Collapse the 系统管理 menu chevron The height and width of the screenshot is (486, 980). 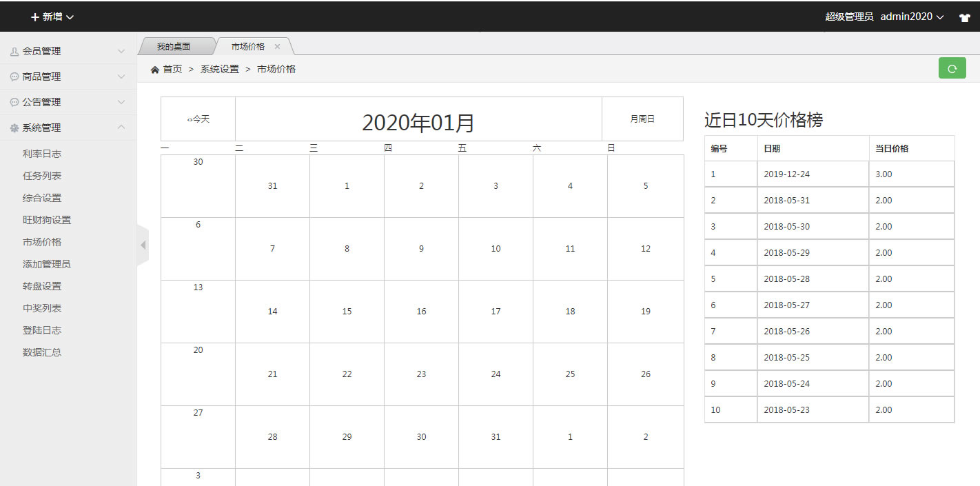(121, 128)
